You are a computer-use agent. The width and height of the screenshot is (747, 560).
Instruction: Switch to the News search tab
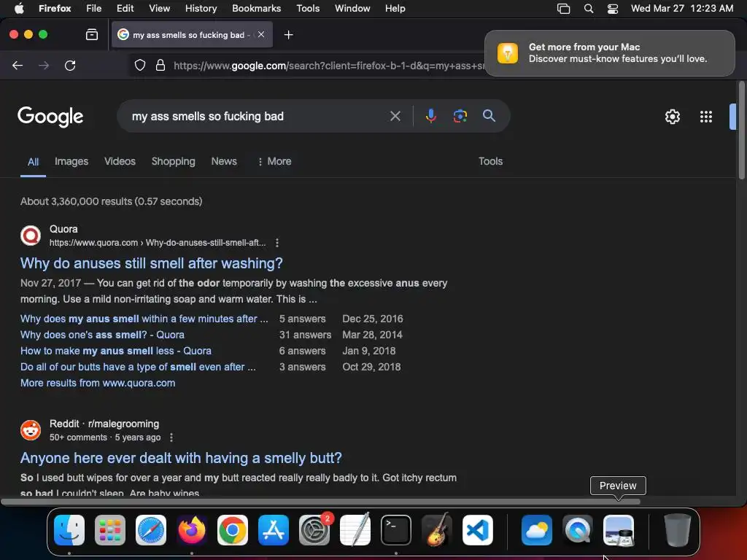pyautogui.click(x=224, y=161)
